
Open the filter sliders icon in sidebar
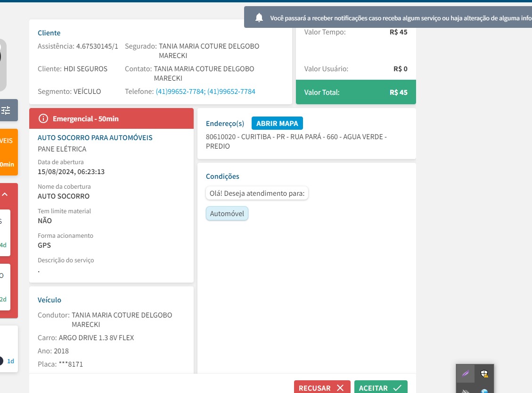6,110
